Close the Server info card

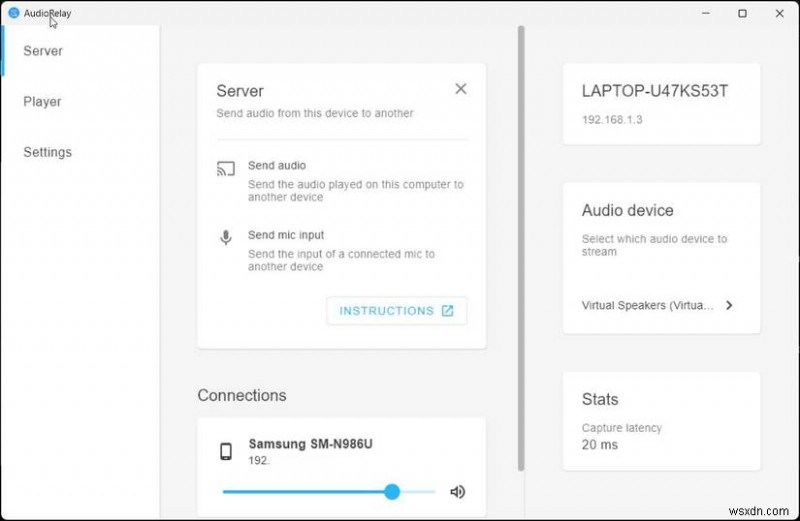461,89
